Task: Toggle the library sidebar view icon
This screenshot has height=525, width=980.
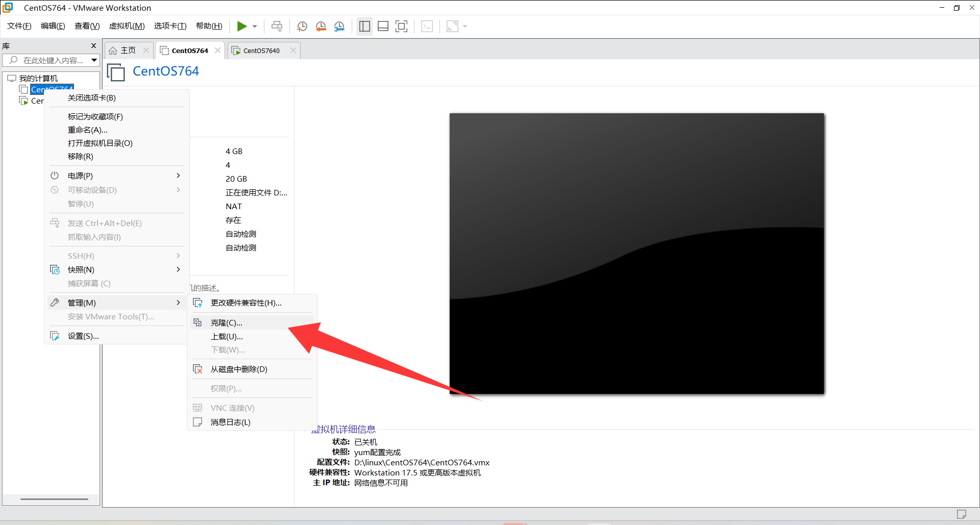Action: [364, 26]
